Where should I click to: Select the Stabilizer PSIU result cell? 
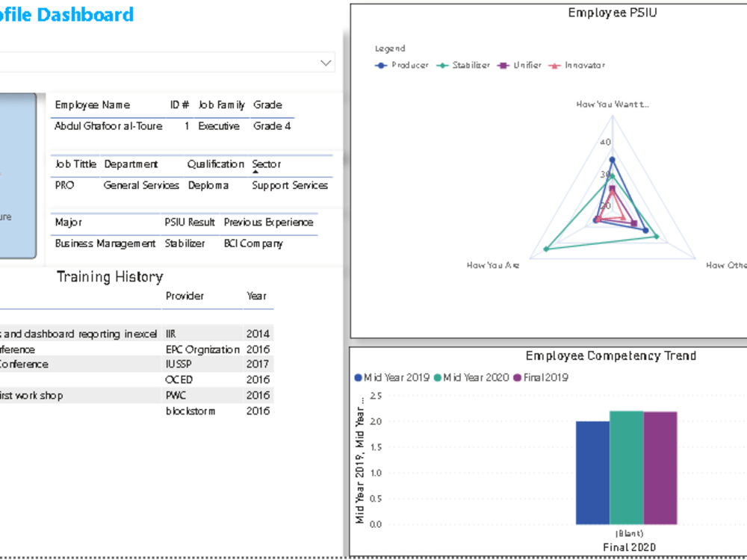(185, 243)
